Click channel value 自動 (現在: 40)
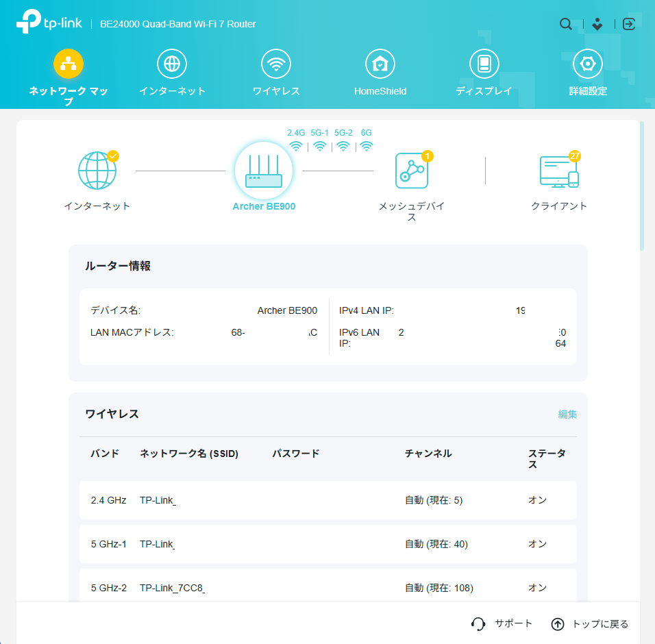Screen dimensions: 655x644 pos(436,544)
